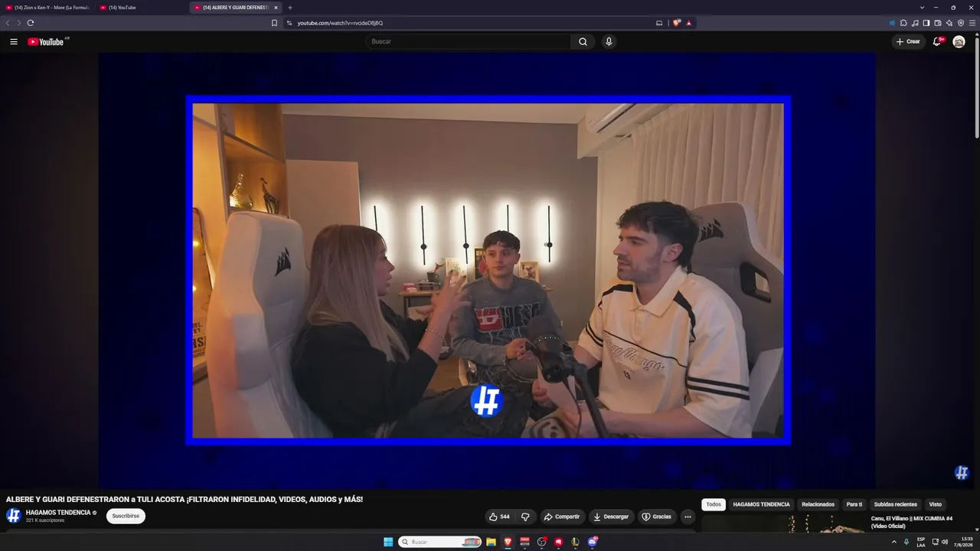View site information for youtube.com
980x551 pixels.
pyautogui.click(x=289, y=23)
